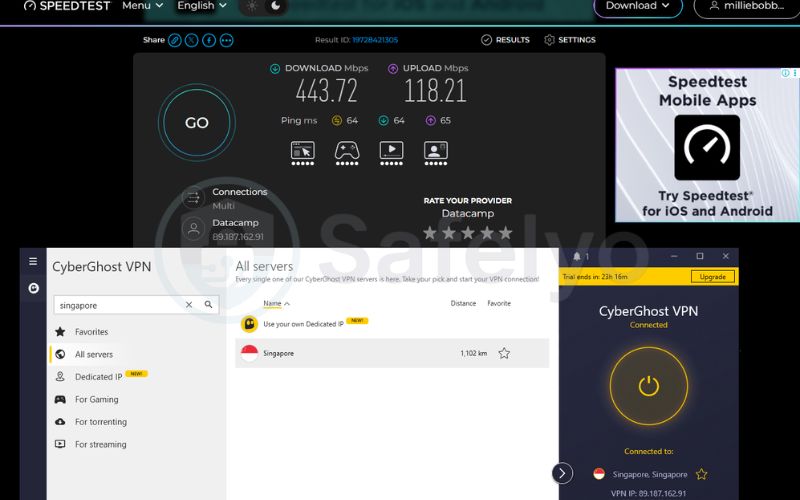Click the gaming rating icon
This screenshot has width=800, height=500.
click(x=347, y=153)
